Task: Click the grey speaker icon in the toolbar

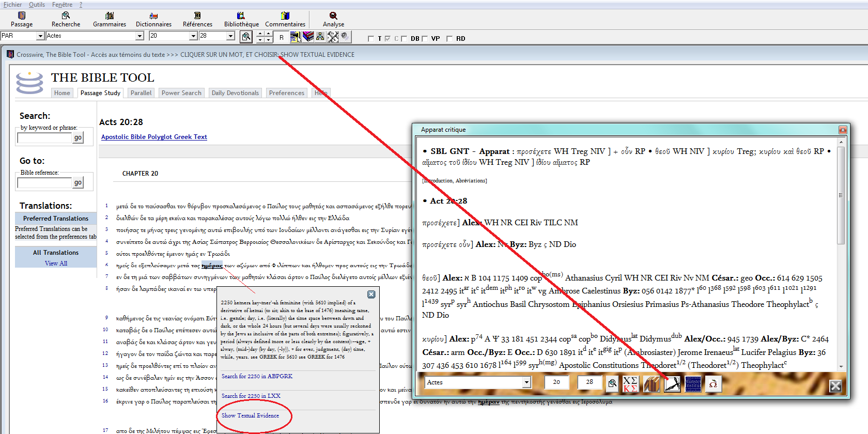Action: [345, 36]
